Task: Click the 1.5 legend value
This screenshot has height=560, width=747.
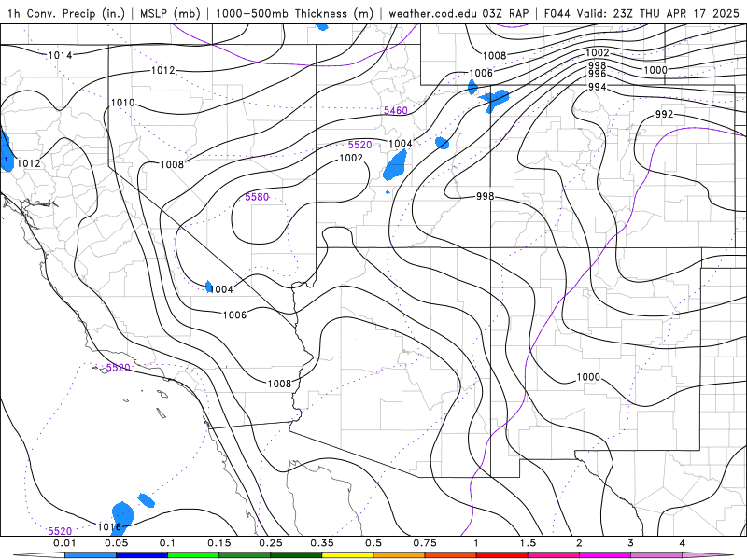Action: pos(528,543)
